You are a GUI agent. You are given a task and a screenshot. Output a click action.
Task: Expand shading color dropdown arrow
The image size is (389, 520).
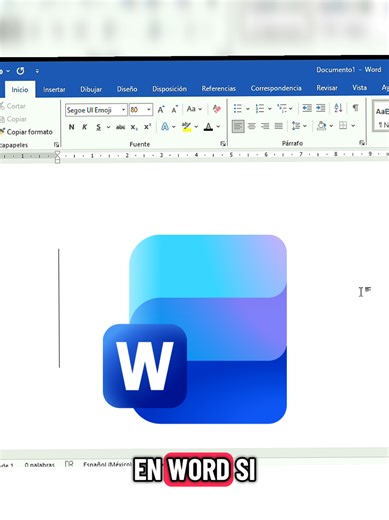[331, 126]
